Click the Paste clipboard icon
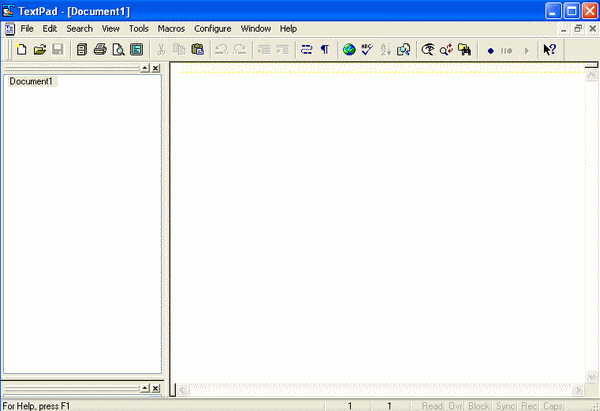The height and width of the screenshot is (411, 600). coord(197,50)
